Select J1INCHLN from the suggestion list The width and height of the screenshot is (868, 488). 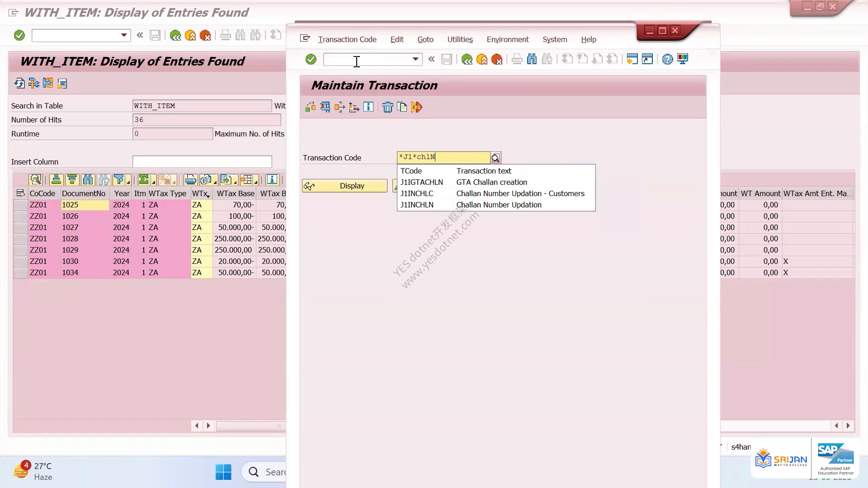(x=496, y=205)
